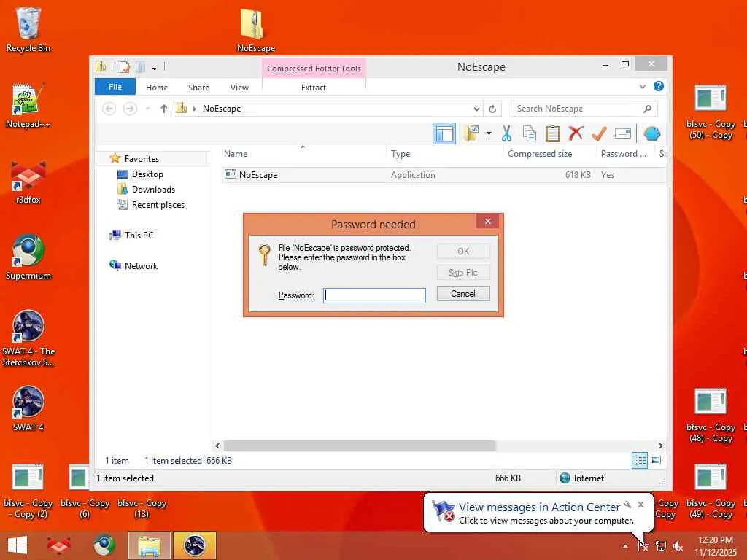Select the NoEscape zip on desktop

(x=256, y=29)
